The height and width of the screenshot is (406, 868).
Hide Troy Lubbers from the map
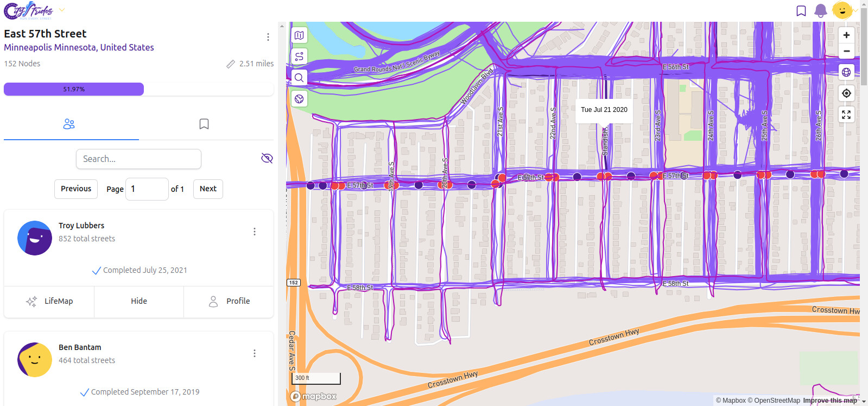tap(139, 301)
